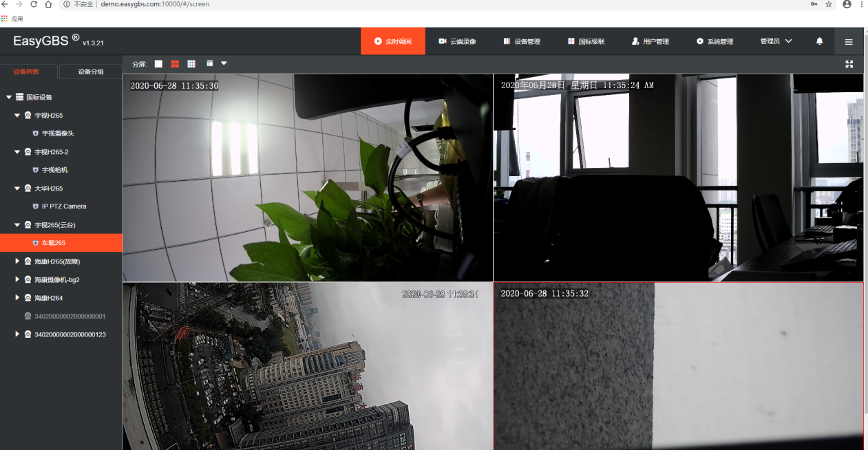Select single-screen split layout icon
This screenshot has width=868, height=450.
(x=158, y=63)
